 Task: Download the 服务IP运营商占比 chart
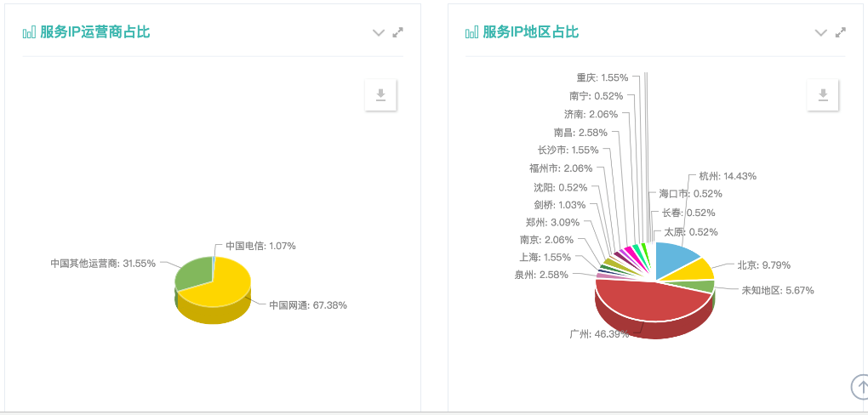point(381,95)
